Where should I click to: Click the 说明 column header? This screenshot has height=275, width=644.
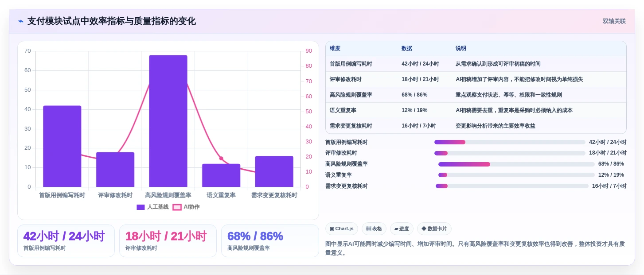tap(461, 48)
